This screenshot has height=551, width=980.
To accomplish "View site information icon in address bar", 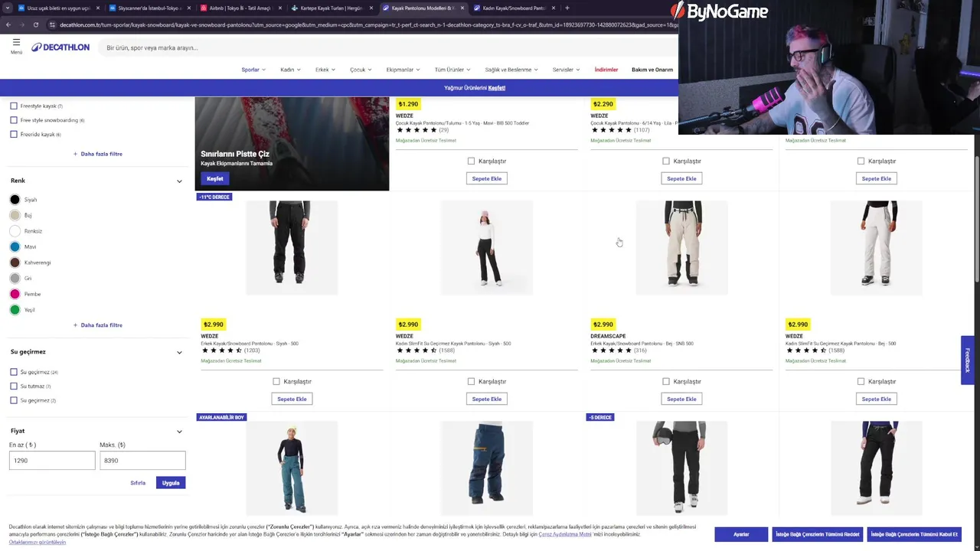I will point(52,24).
